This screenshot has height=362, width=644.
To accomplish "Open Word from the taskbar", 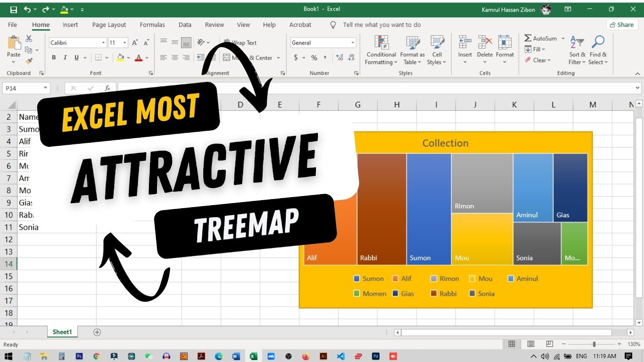I will click(x=236, y=356).
